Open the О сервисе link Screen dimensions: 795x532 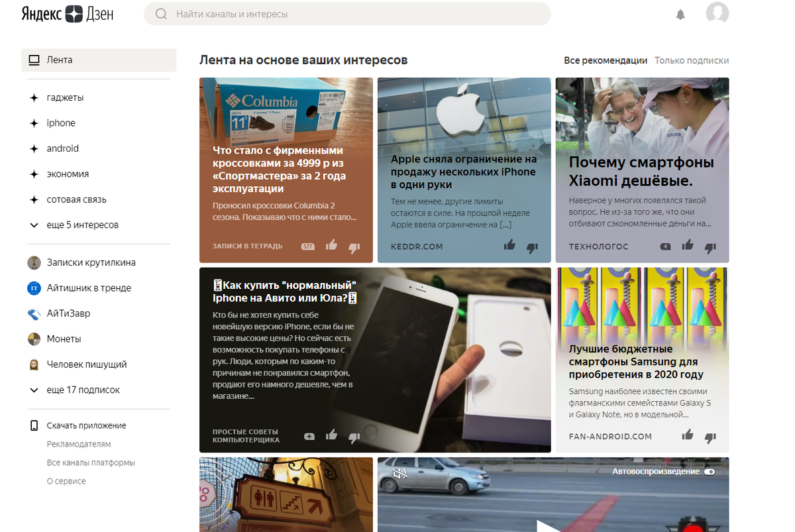66,482
